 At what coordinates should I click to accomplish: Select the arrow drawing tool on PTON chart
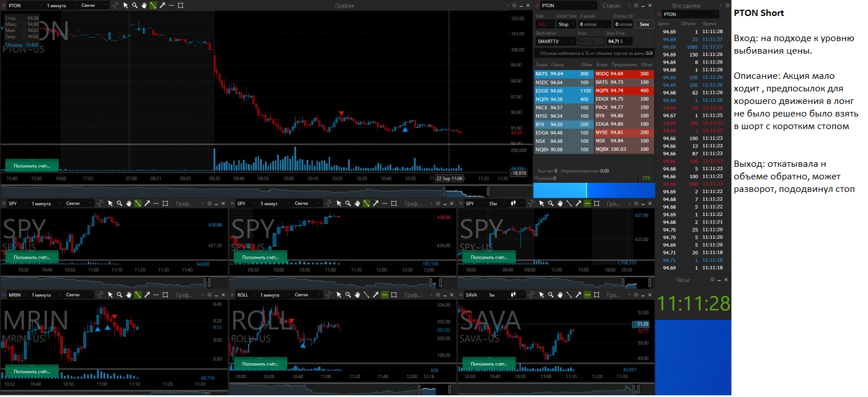click(x=162, y=5)
